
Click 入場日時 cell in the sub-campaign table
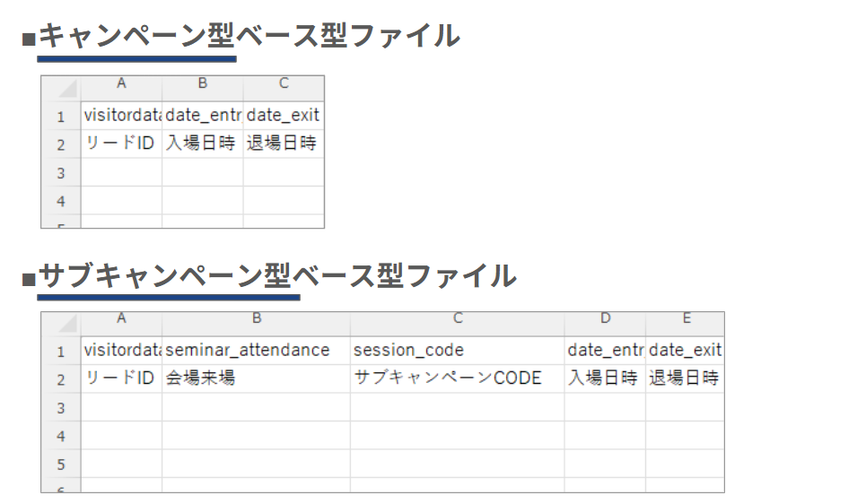point(606,378)
